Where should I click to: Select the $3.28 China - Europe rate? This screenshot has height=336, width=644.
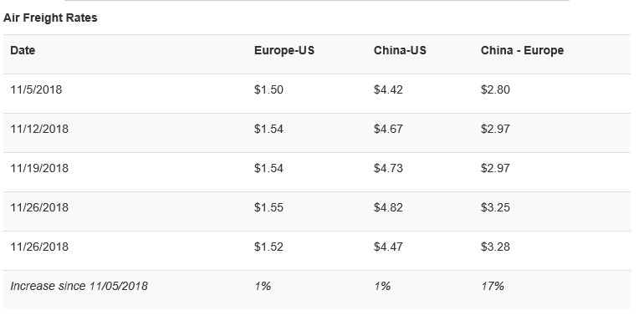[495, 247]
